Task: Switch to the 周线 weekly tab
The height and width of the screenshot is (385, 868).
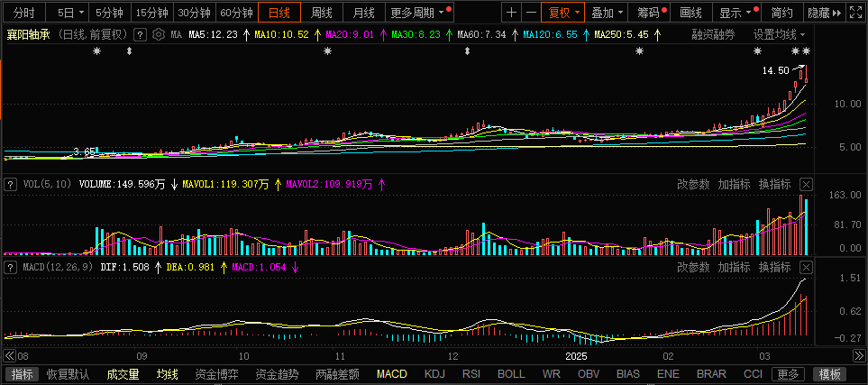Action: (x=322, y=13)
